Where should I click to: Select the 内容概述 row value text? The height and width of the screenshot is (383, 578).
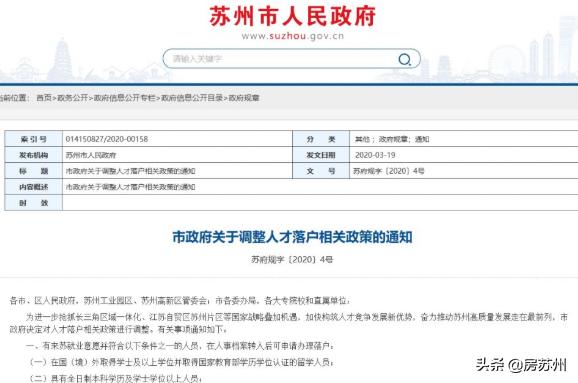click(x=130, y=187)
